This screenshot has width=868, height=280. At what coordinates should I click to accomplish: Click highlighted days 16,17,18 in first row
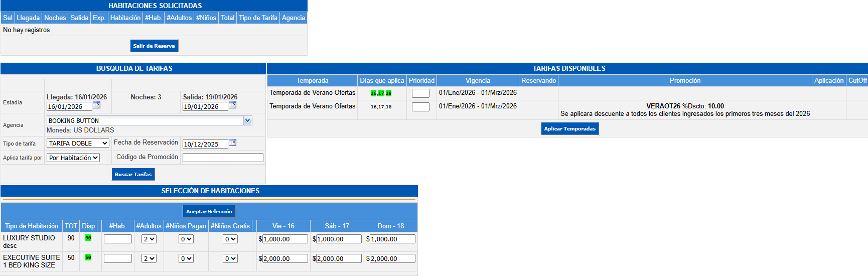coord(381,93)
